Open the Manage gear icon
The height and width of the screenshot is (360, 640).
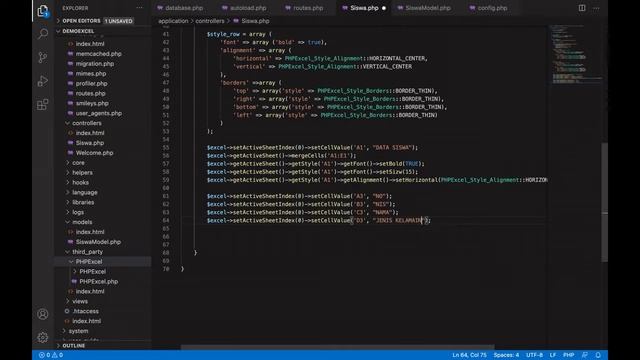click(x=43, y=337)
